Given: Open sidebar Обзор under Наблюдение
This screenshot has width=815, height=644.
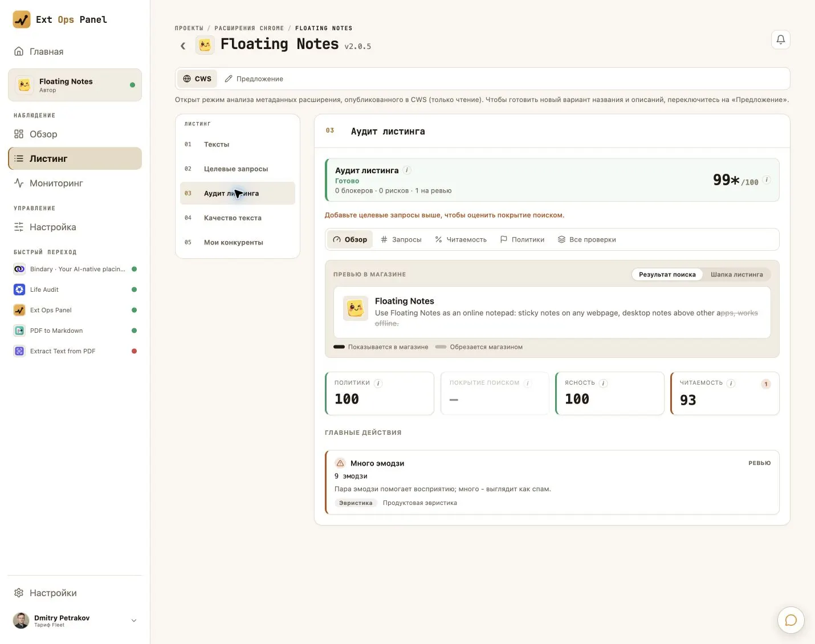Looking at the screenshot, I should click(75, 134).
